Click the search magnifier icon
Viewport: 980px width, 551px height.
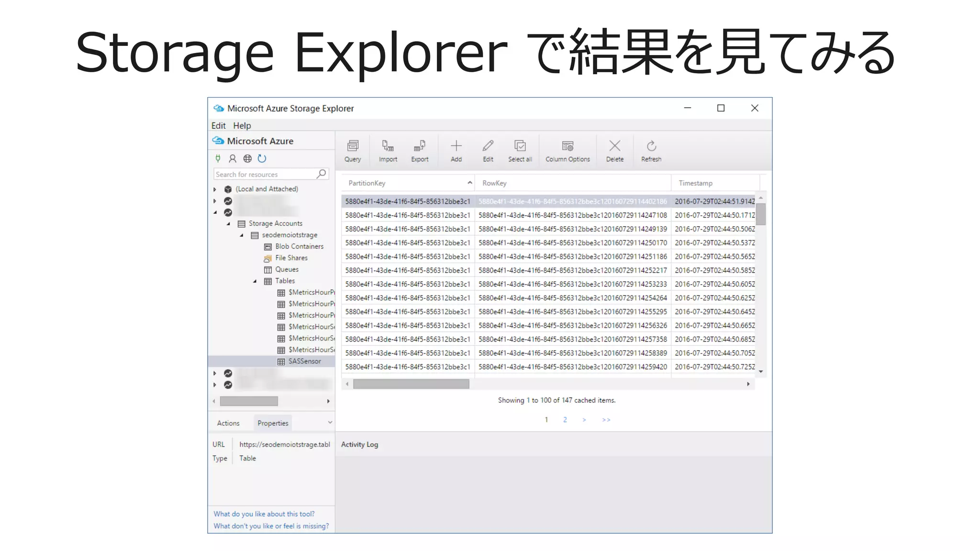click(322, 174)
